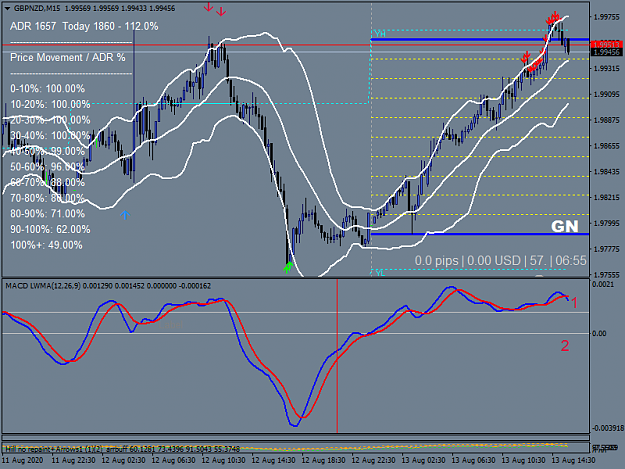
Task: Select the '0.0 pips | 0.00 USD' status text
Action: pyautogui.click(x=468, y=261)
